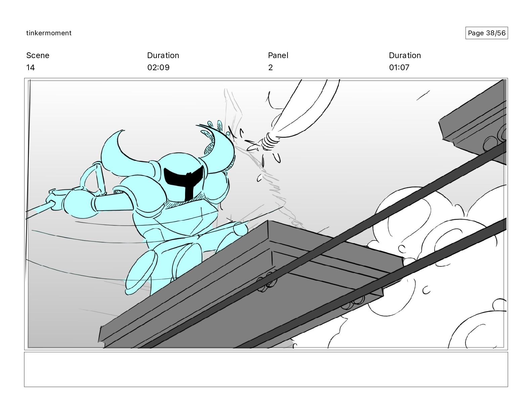This screenshot has height=411, width=532.
Task: Click the Duration label above 02:09
Action: click(163, 55)
